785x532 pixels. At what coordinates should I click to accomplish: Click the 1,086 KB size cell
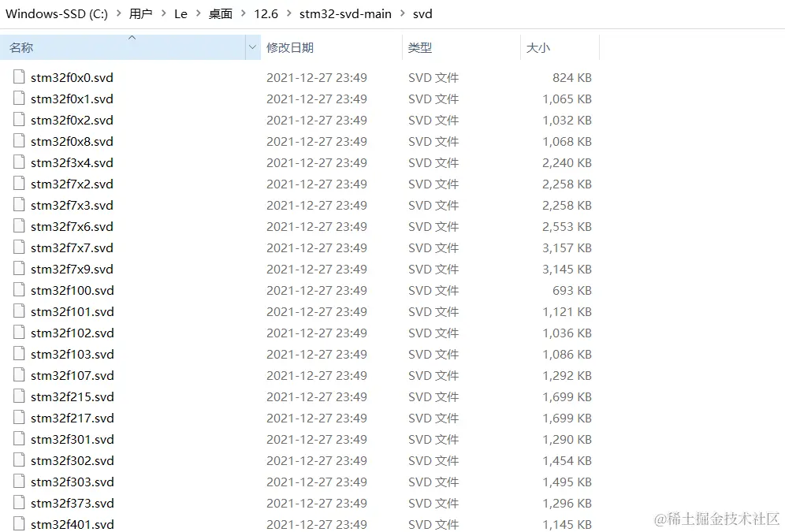tap(567, 355)
